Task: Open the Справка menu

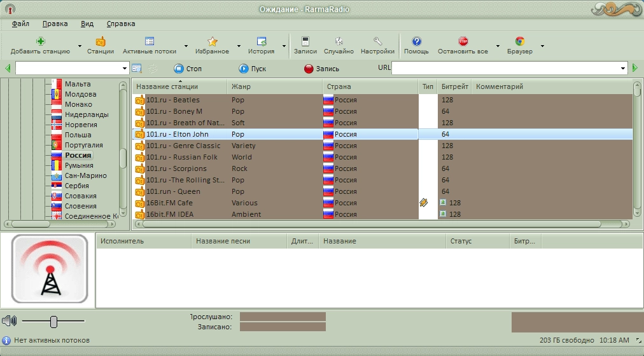Action: (121, 24)
